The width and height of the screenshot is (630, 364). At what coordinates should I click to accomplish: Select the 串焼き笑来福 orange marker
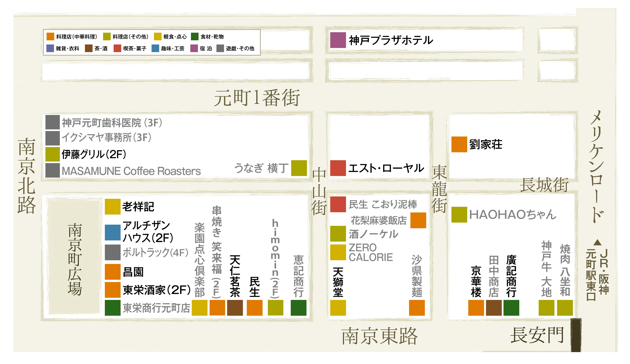(217, 308)
